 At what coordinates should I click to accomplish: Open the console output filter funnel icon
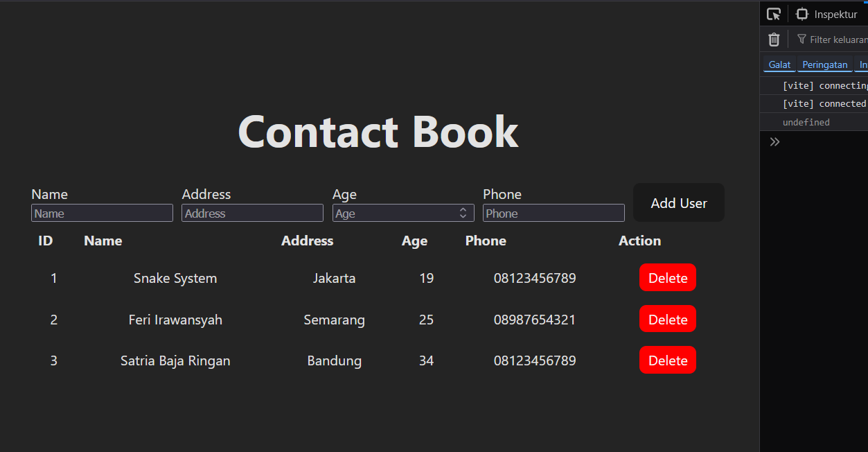tap(801, 39)
